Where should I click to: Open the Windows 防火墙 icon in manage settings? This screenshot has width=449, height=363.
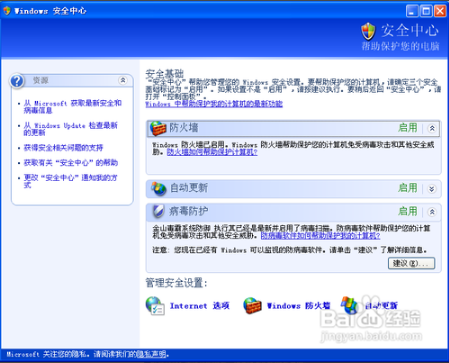pyautogui.click(x=252, y=306)
